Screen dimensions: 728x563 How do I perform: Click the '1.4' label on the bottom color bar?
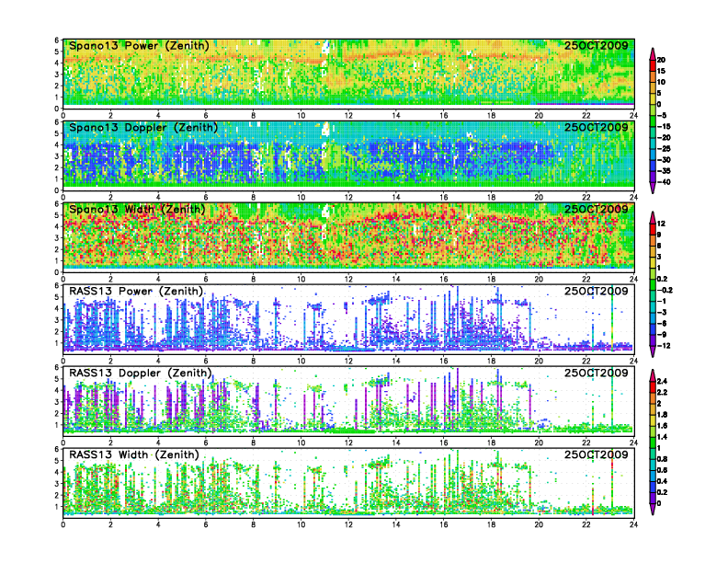pyautogui.click(x=662, y=437)
